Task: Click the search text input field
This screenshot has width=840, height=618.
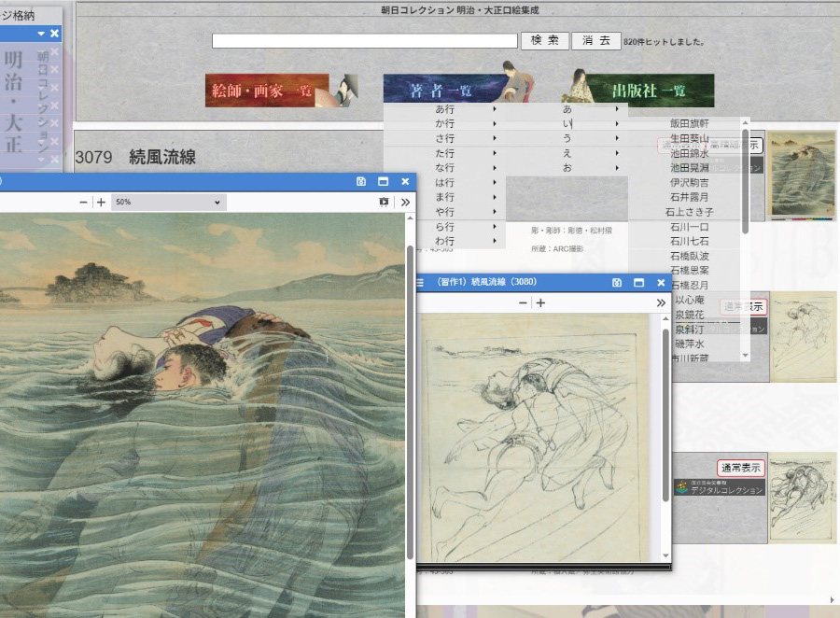Action: pyautogui.click(x=365, y=41)
